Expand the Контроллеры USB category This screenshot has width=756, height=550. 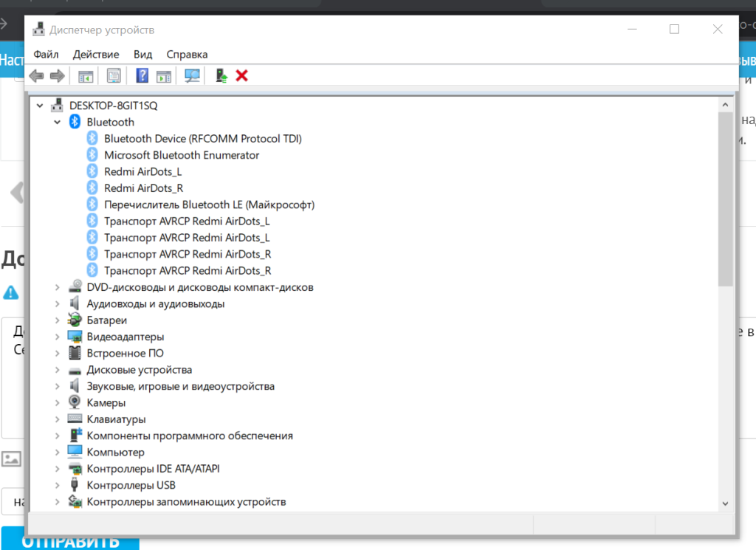[x=57, y=485]
